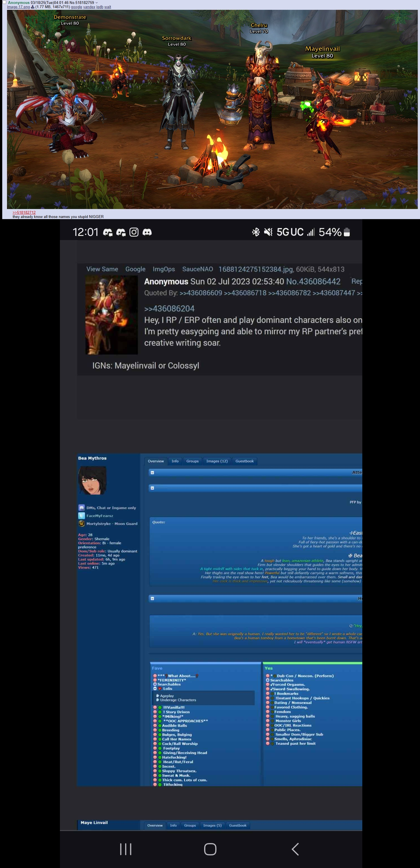Image resolution: width=420 pixels, height=868 pixels.
Task: Click the 'Favored Clothing.' entry
Action: click(291, 707)
